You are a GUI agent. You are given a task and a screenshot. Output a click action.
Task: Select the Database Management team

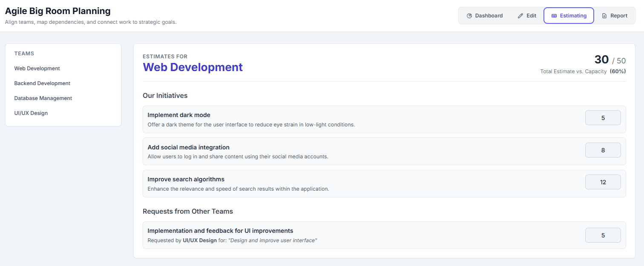[x=43, y=98]
